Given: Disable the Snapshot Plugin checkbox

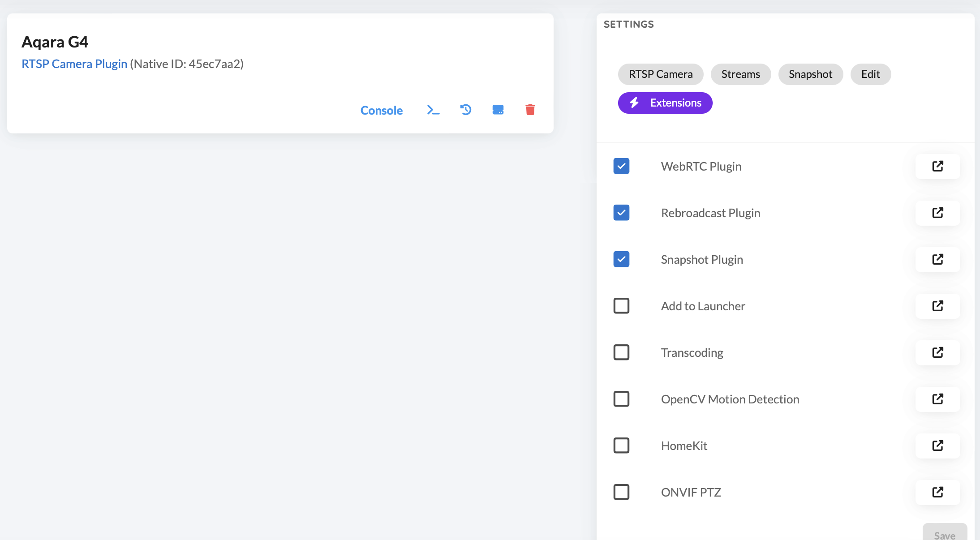Looking at the screenshot, I should coord(621,259).
